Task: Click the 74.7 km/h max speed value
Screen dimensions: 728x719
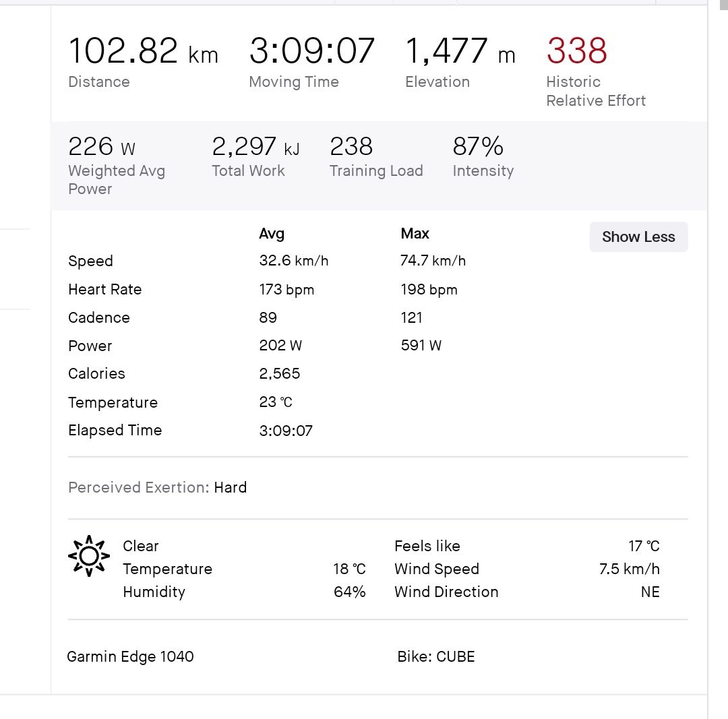Action: [433, 261]
